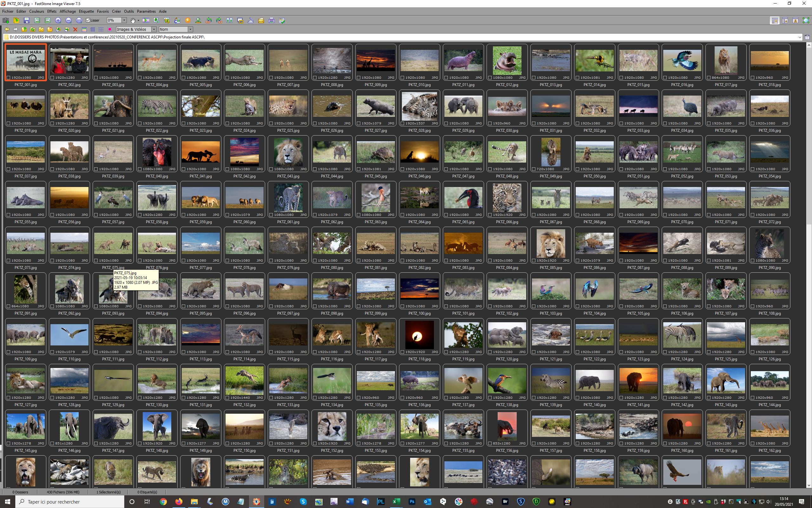812x508 pixels.
Task: Open the Aide menu
Action: tap(163, 11)
